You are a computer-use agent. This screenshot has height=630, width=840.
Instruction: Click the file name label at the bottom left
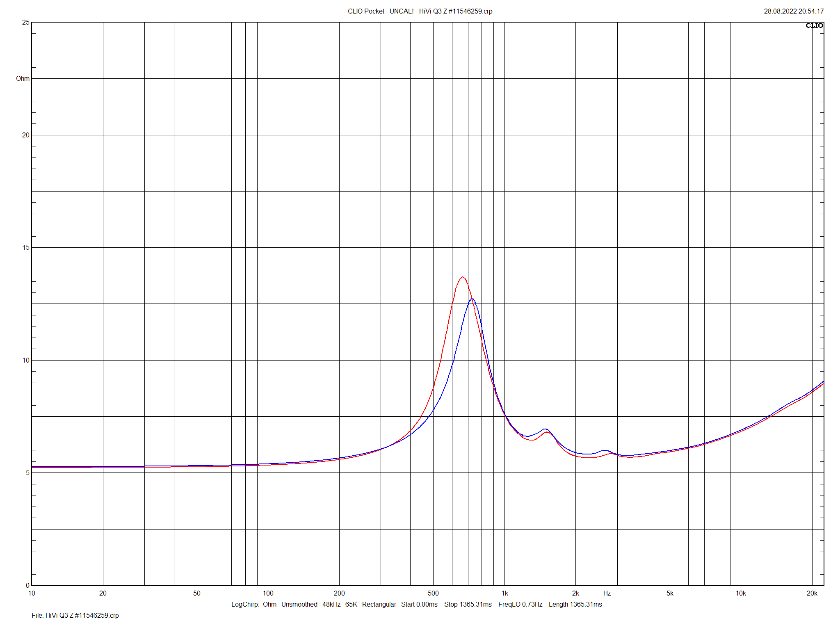click(75, 615)
